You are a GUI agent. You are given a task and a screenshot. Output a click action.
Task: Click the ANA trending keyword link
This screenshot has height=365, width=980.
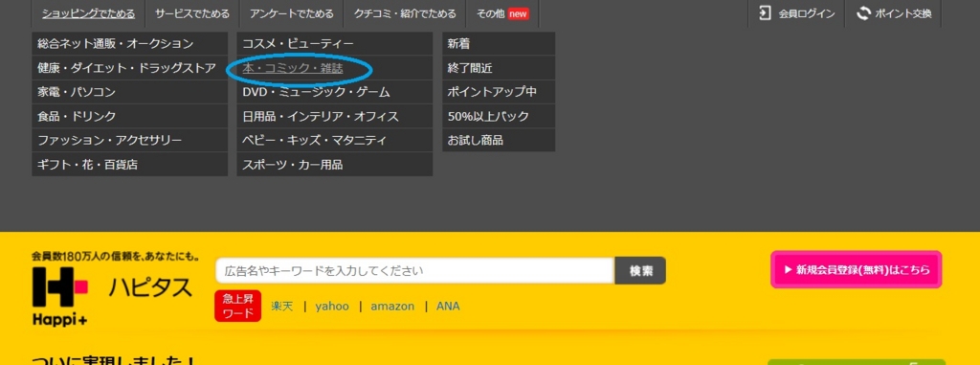(x=448, y=307)
